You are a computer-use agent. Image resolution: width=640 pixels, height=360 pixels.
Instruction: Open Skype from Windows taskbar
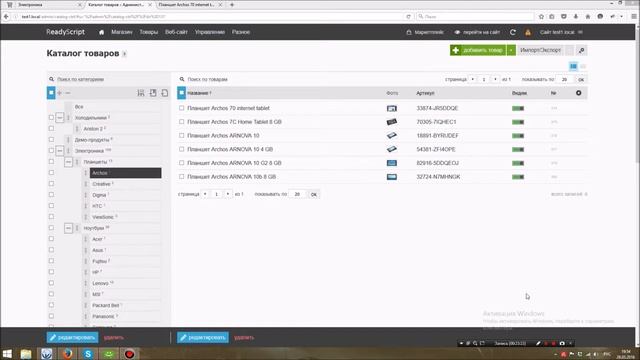coord(88,353)
